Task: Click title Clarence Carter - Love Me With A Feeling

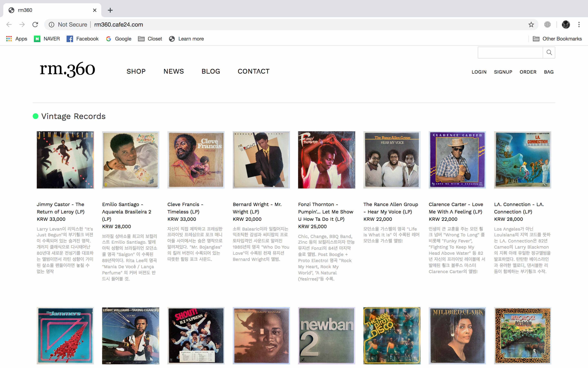Action: [456, 208]
